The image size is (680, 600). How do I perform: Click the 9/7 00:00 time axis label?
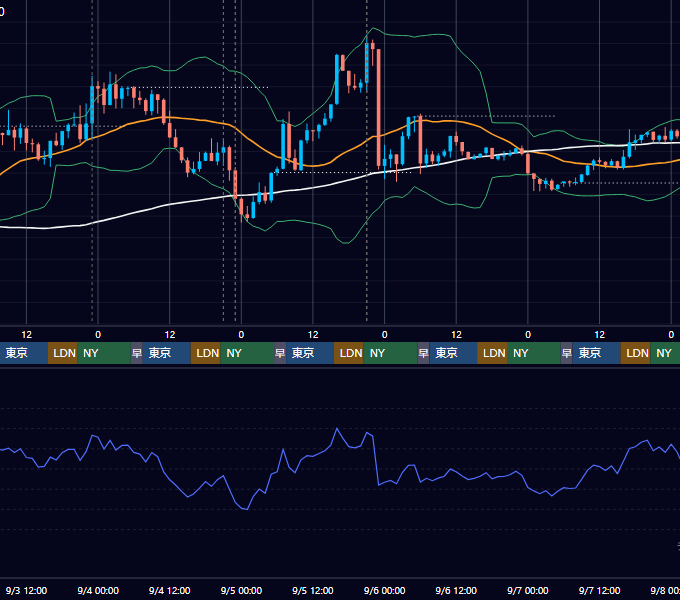528,590
